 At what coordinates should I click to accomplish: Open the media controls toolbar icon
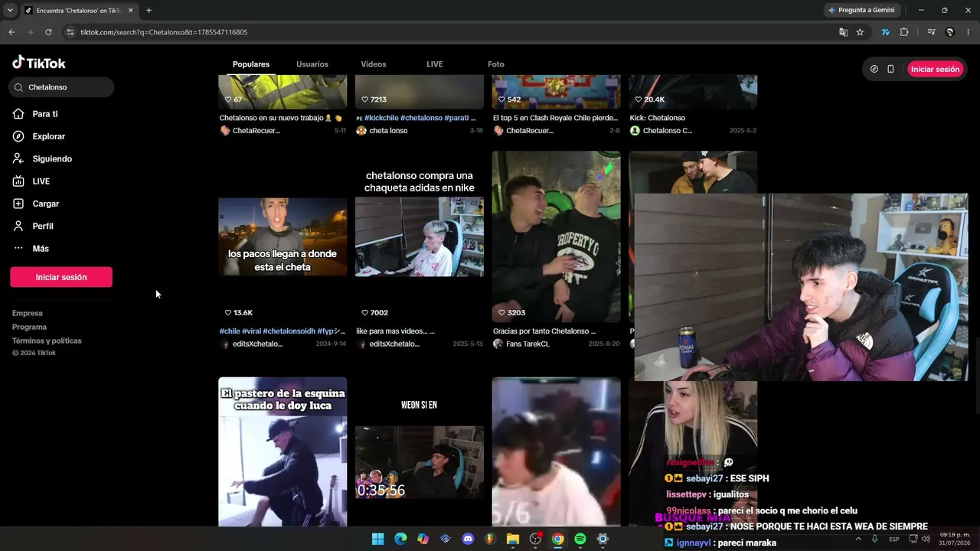[x=931, y=32]
